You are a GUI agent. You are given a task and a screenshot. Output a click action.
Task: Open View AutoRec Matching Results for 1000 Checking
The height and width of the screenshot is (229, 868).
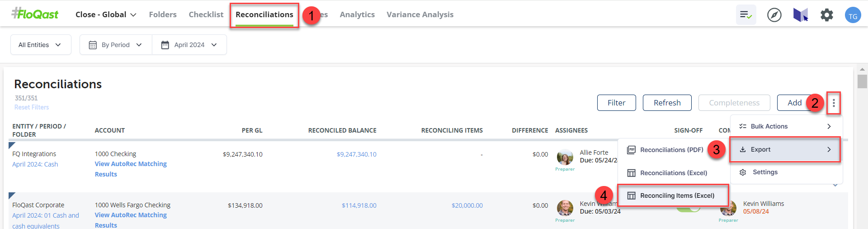(x=131, y=169)
